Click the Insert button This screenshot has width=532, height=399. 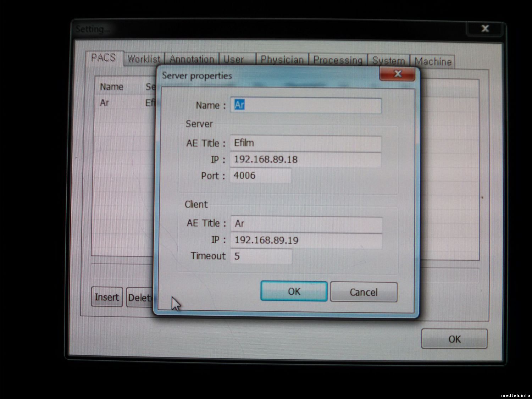(107, 297)
